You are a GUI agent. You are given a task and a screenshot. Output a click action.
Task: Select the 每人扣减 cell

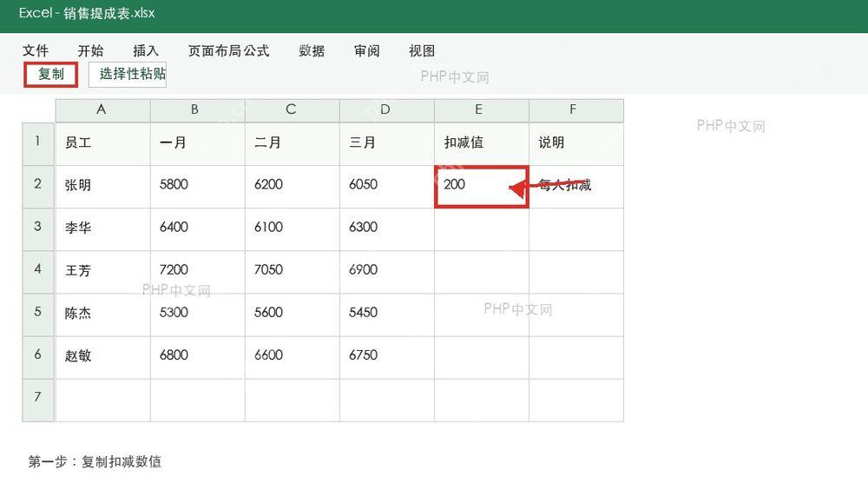coord(575,186)
